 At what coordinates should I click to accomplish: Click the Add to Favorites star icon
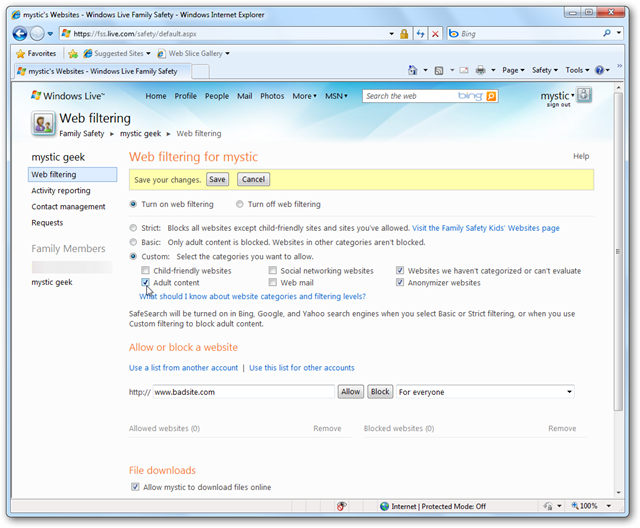point(73,53)
